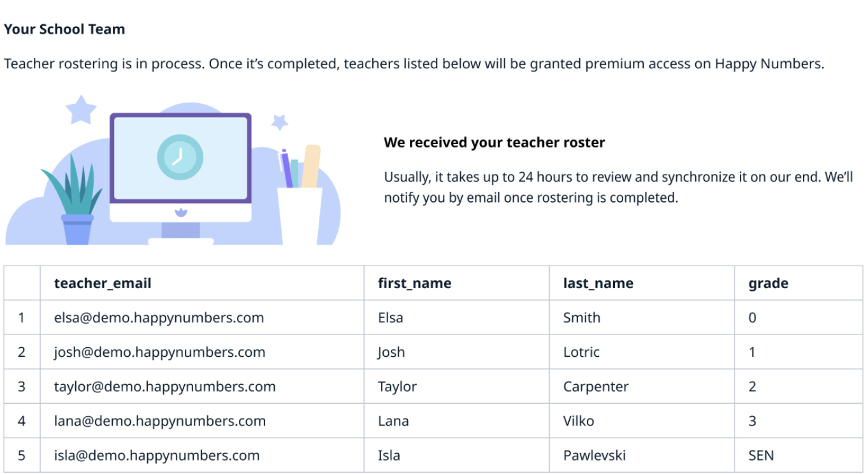
Task: Click the clock icon on the monitor
Action: click(180, 157)
